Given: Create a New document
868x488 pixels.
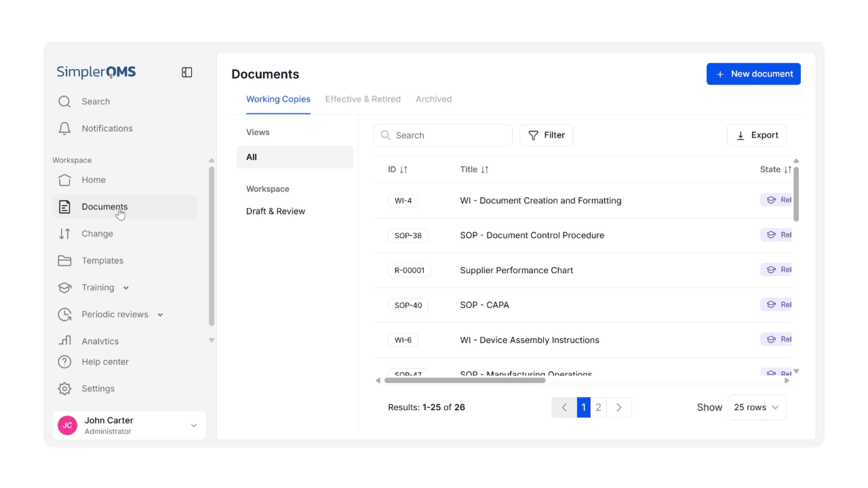Looking at the screenshot, I should [x=753, y=74].
